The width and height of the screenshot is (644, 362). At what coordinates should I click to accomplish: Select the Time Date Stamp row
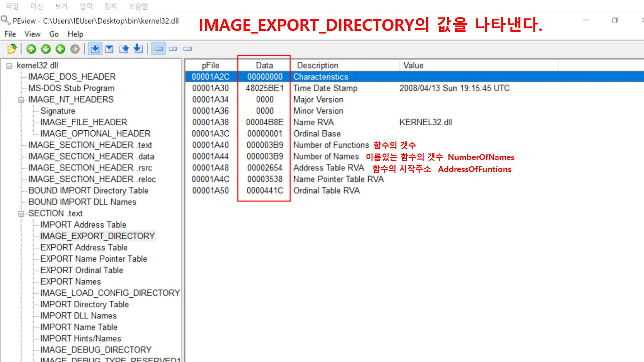[x=415, y=88]
